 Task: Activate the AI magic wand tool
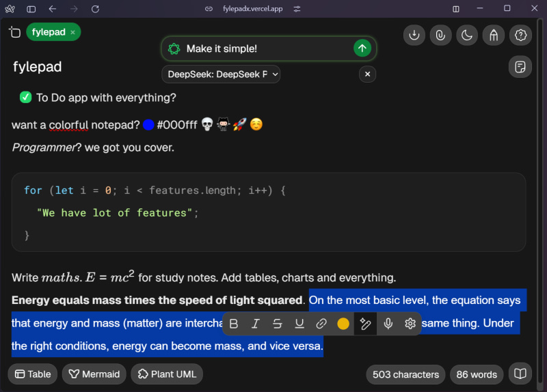pyautogui.click(x=365, y=324)
